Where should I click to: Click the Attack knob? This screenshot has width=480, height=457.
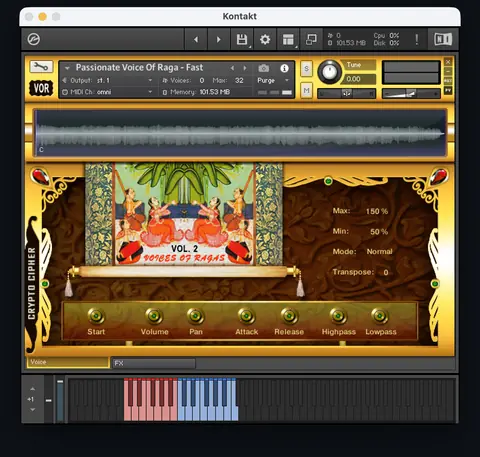(x=246, y=315)
